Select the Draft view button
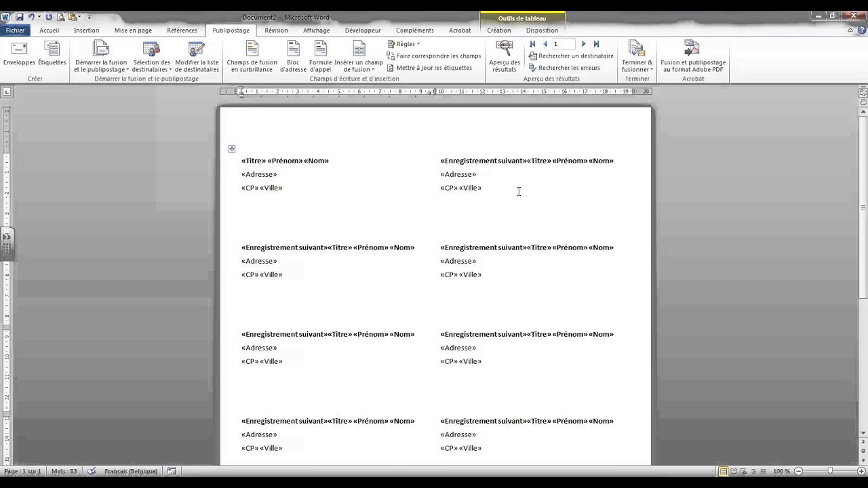Image resolution: width=868 pixels, height=488 pixels. point(763,471)
